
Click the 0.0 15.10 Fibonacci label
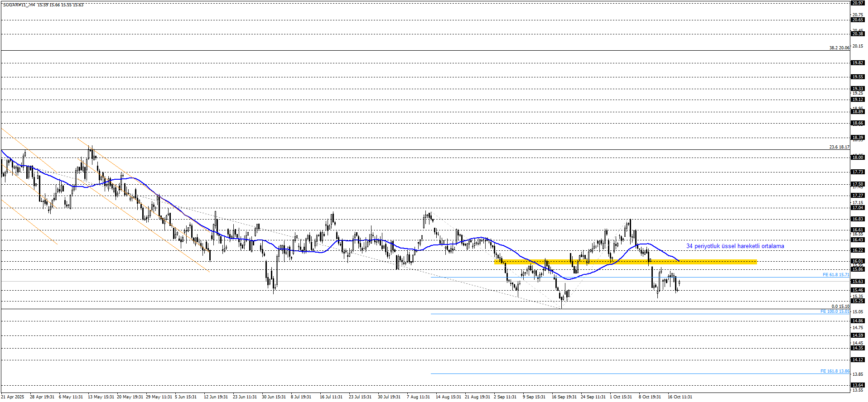[x=840, y=306]
